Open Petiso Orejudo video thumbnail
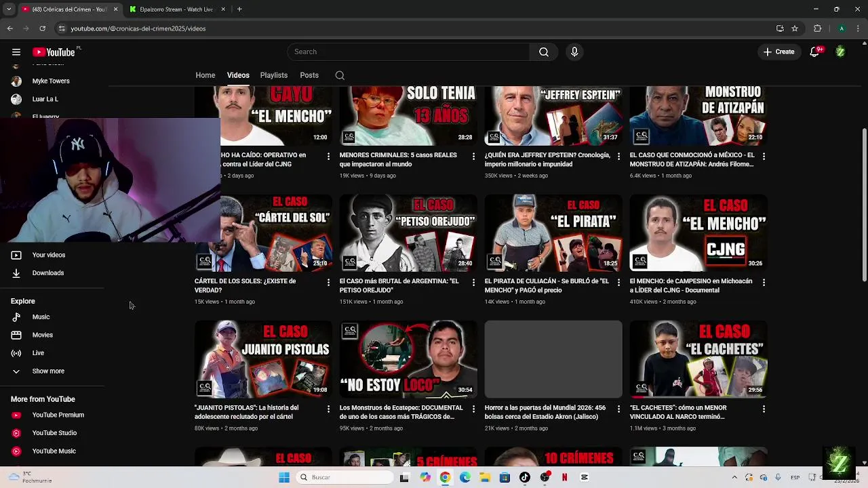 (x=408, y=233)
